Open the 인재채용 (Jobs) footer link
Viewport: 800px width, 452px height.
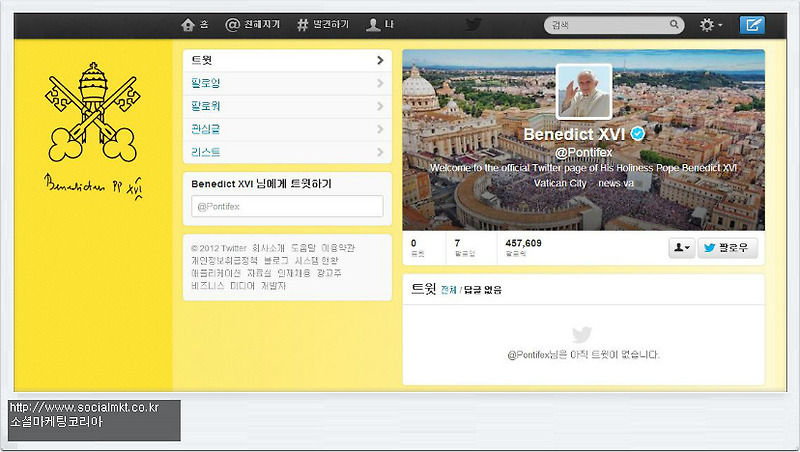pos(293,273)
